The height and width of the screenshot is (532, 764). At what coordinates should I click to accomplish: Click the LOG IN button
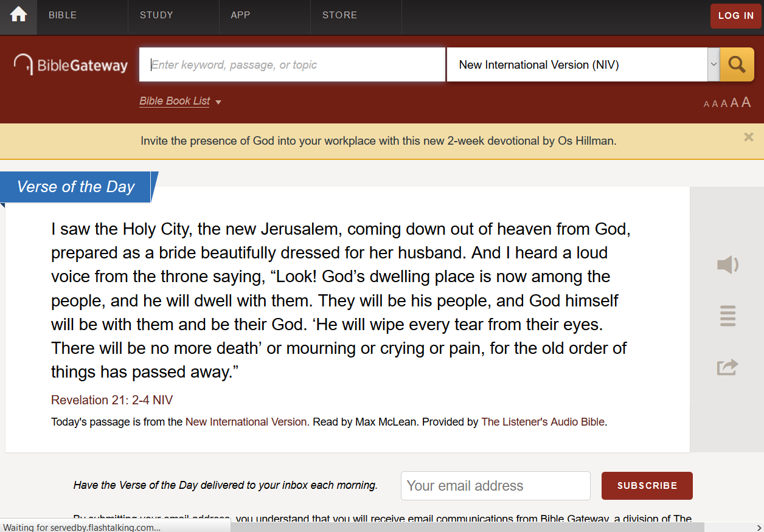(x=735, y=16)
